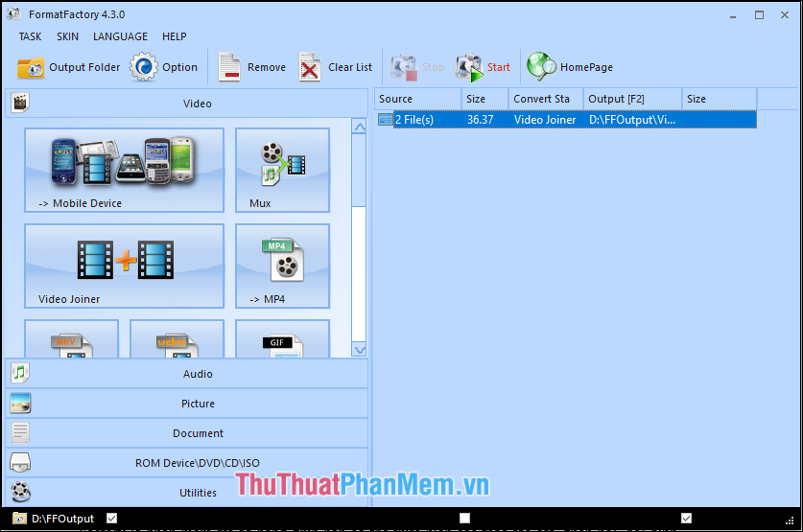Click the Document section page icon
Viewport: 803px width, 532px height.
[20, 432]
